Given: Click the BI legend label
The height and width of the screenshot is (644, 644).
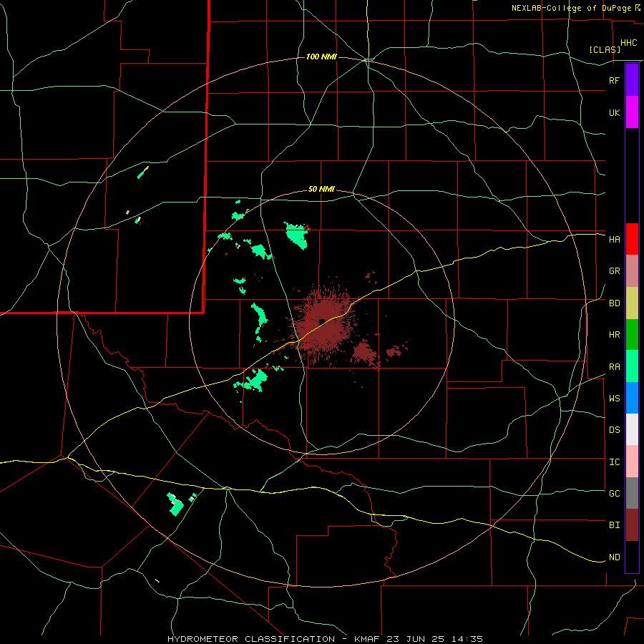Looking at the screenshot, I should click(614, 525).
